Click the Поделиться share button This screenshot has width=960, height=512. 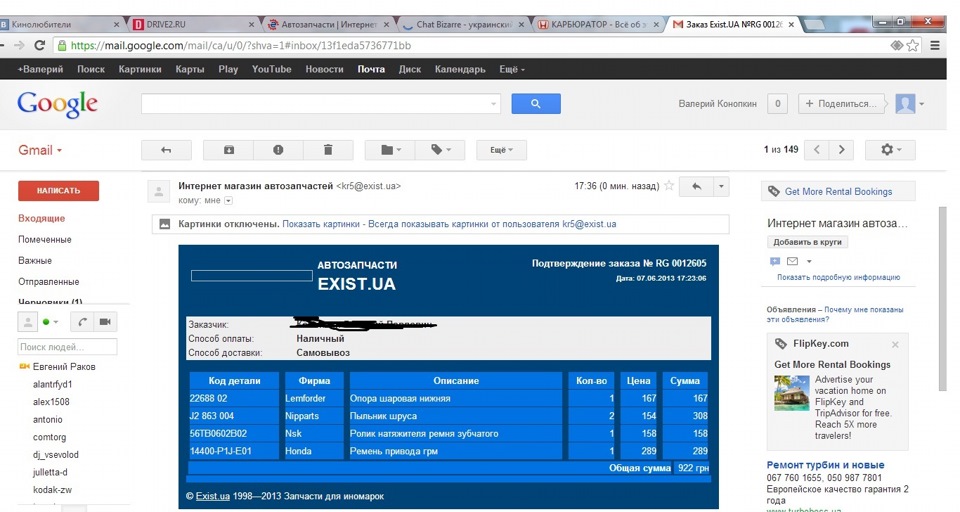click(843, 104)
